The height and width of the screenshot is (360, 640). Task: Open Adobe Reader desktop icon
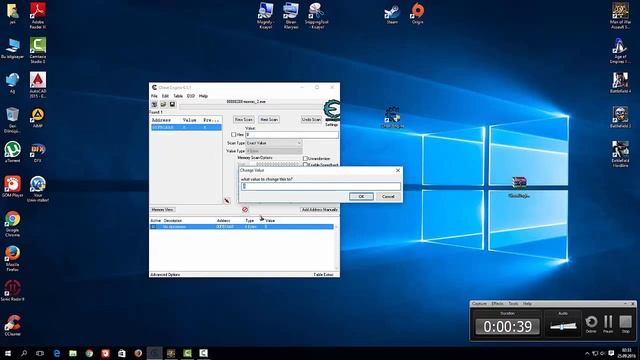click(x=38, y=16)
